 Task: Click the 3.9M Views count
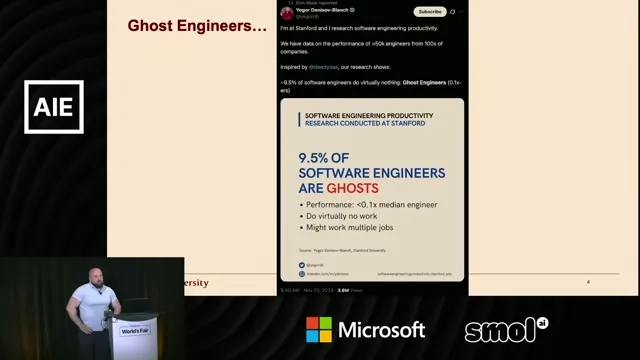(350, 290)
